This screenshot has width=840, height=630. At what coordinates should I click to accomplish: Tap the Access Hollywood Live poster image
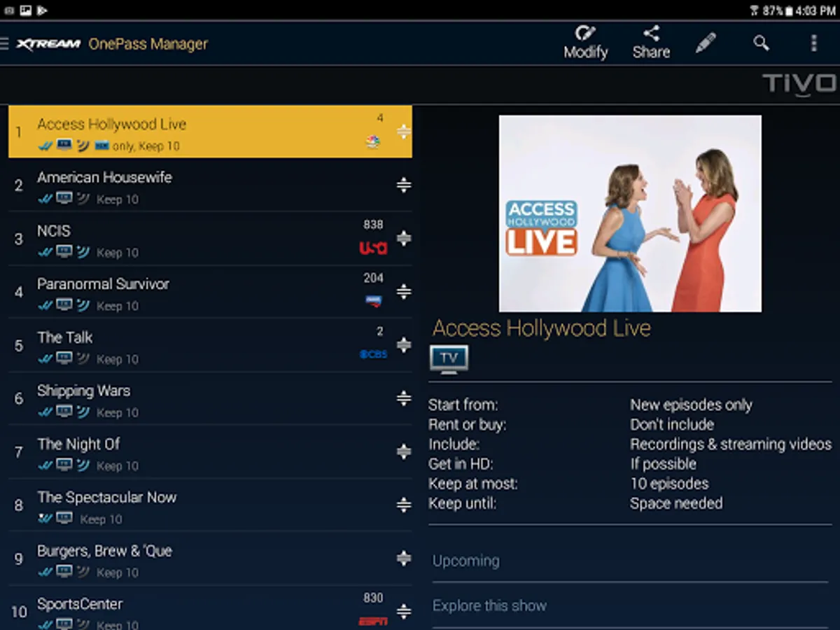coord(630,213)
